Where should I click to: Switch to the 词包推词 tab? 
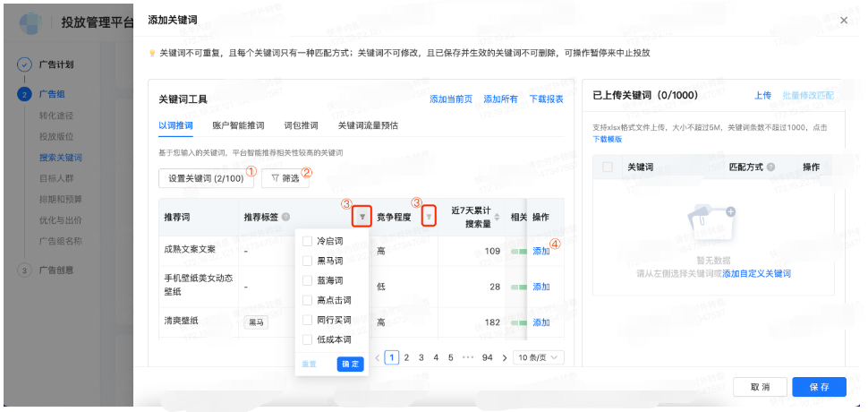tap(302, 125)
